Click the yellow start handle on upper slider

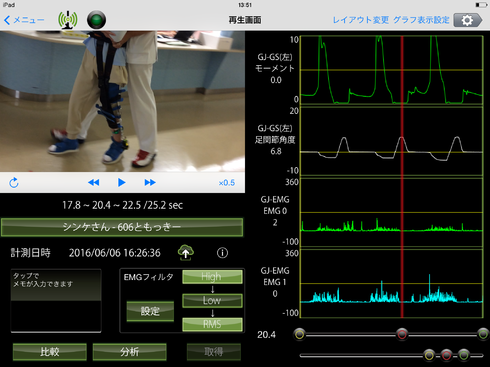pos(300,334)
